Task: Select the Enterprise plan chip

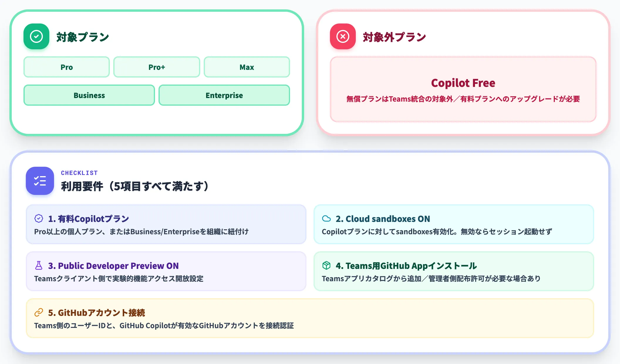Action: coord(224,95)
